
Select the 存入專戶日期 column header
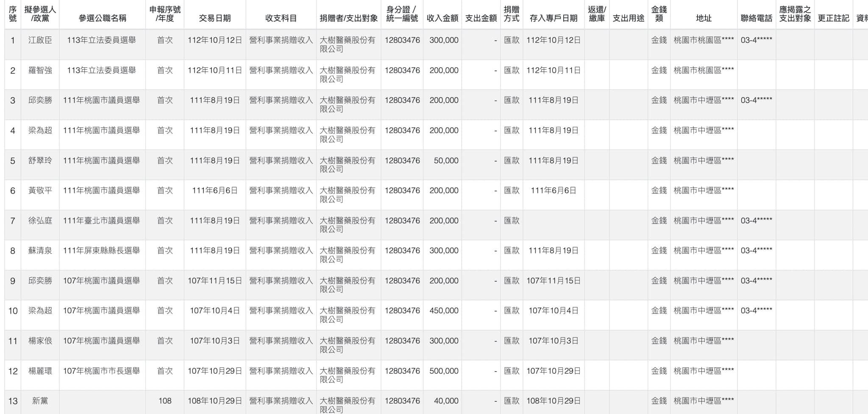pyautogui.click(x=553, y=18)
